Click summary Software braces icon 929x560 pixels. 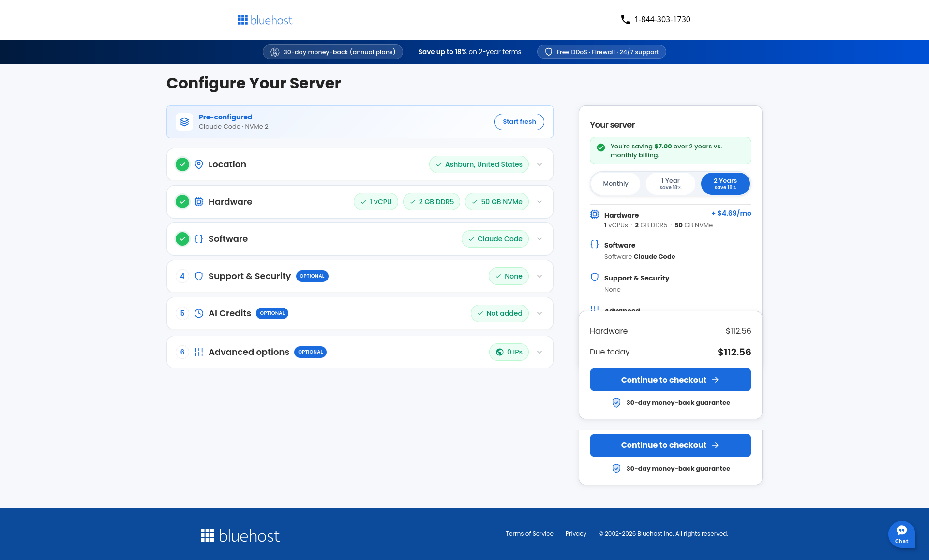(595, 244)
